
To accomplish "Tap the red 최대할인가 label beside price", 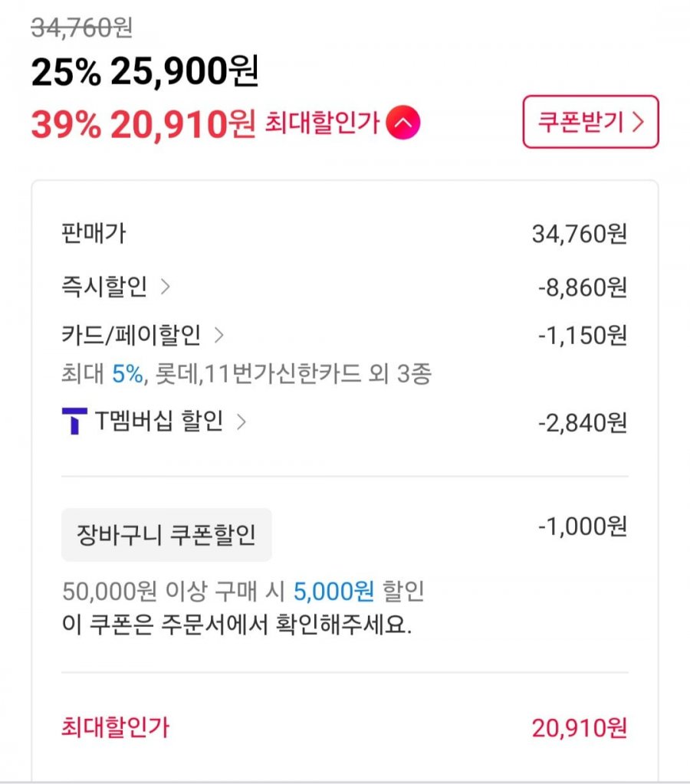I will pos(322,123).
